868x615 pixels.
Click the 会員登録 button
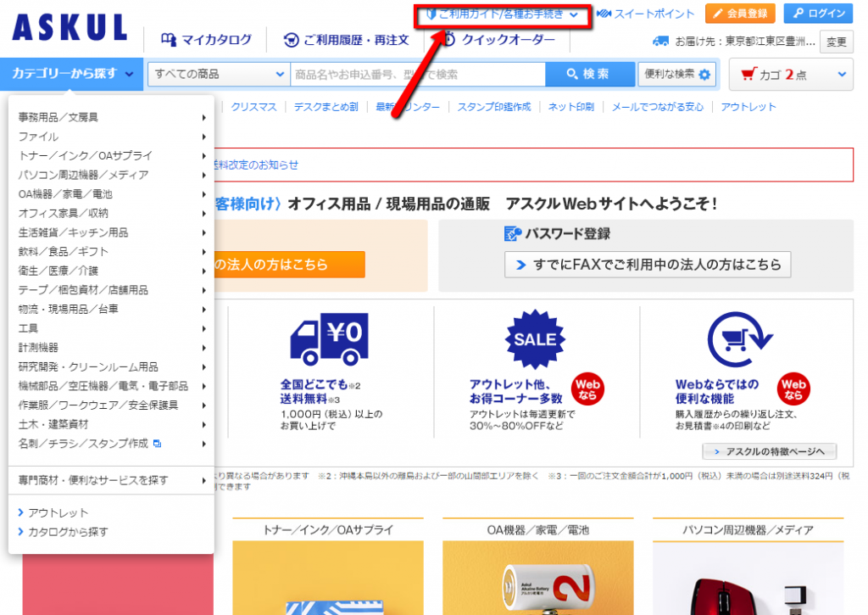coord(740,14)
